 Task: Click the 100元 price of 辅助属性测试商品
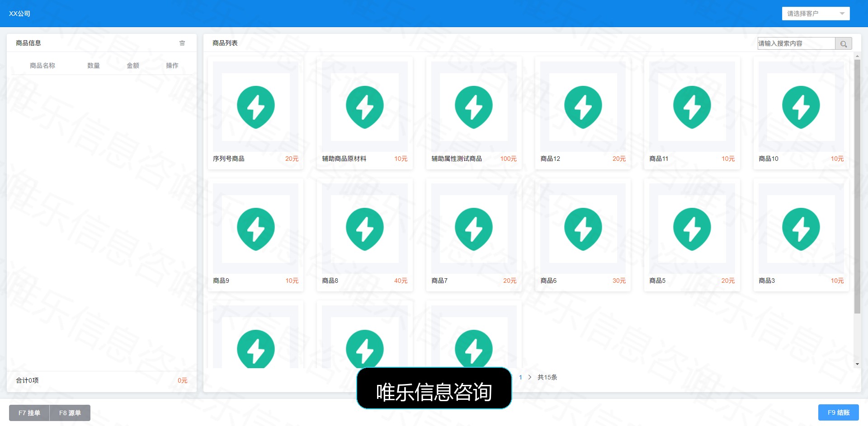coord(508,159)
